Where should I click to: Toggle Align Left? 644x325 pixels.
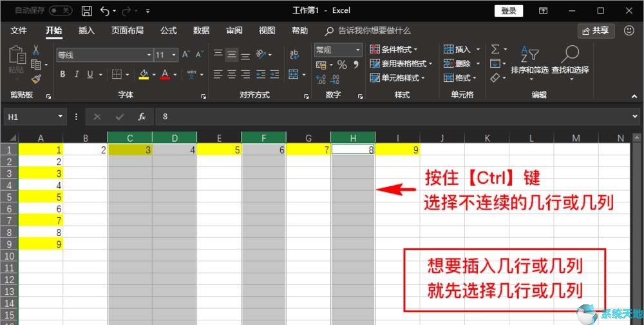point(218,74)
